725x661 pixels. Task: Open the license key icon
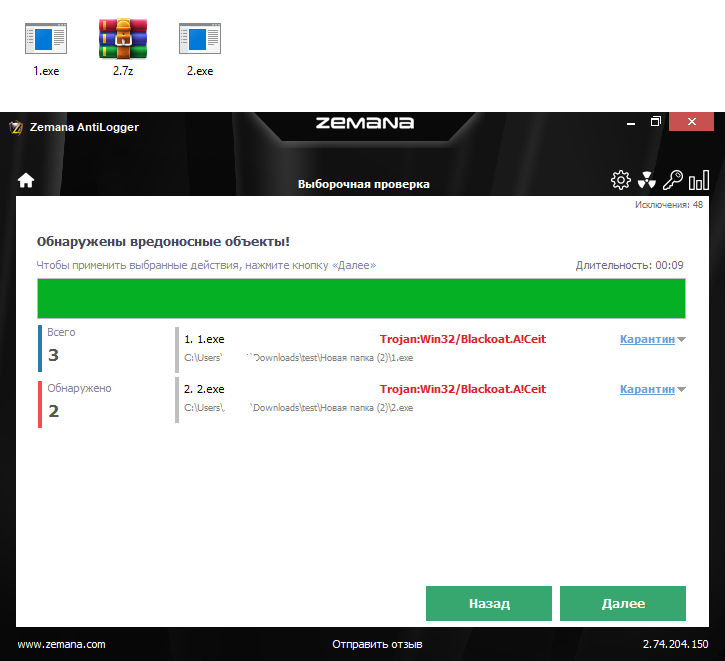pyautogui.click(x=673, y=180)
